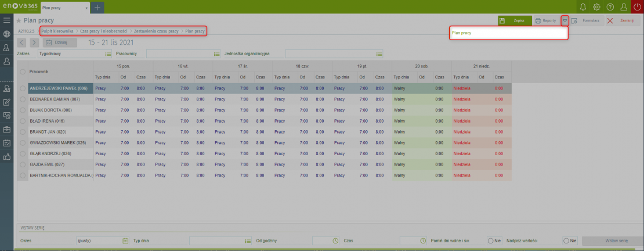Click the thumbs-up icon in the sidebar
This screenshot has width=644, height=251.
coord(7,157)
